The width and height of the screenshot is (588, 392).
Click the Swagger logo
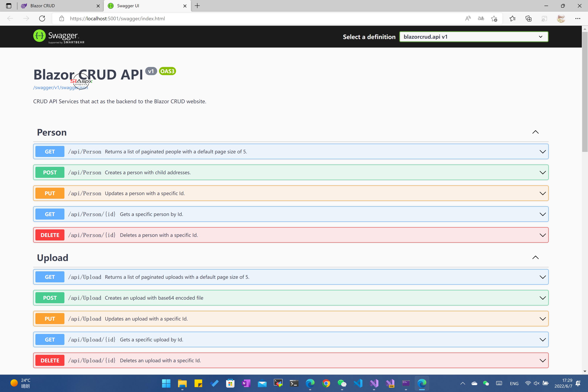click(59, 36)
